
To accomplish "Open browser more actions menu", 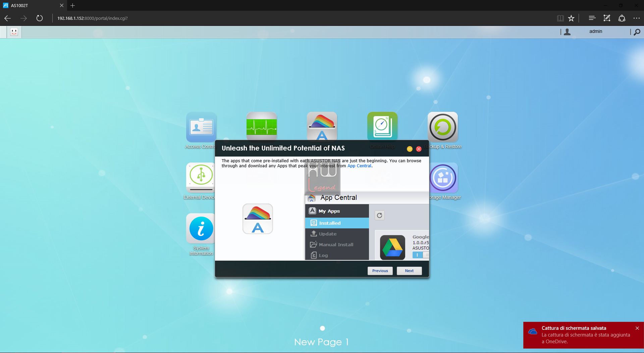I will (636, 18).
